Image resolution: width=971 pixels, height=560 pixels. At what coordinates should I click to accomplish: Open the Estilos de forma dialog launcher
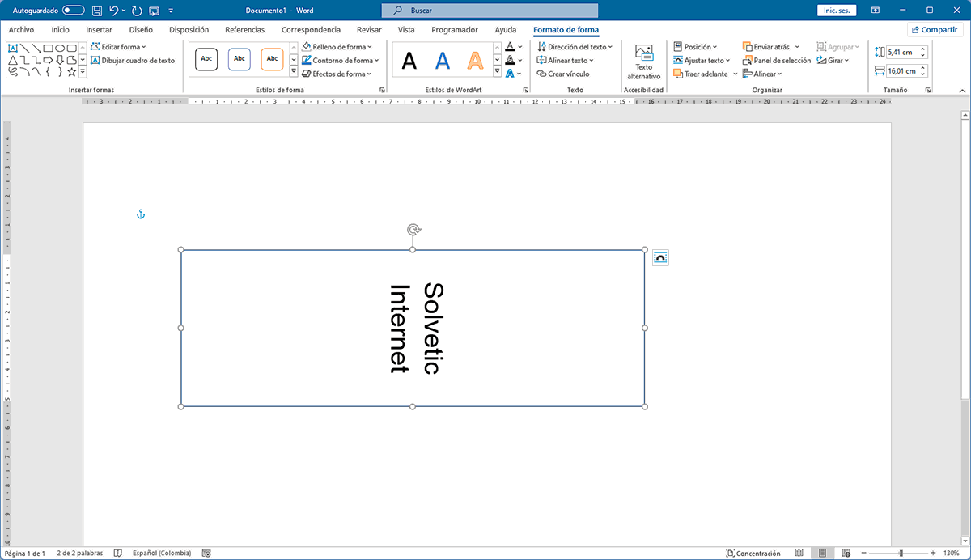pyautogui.click(x=382, y=90)
